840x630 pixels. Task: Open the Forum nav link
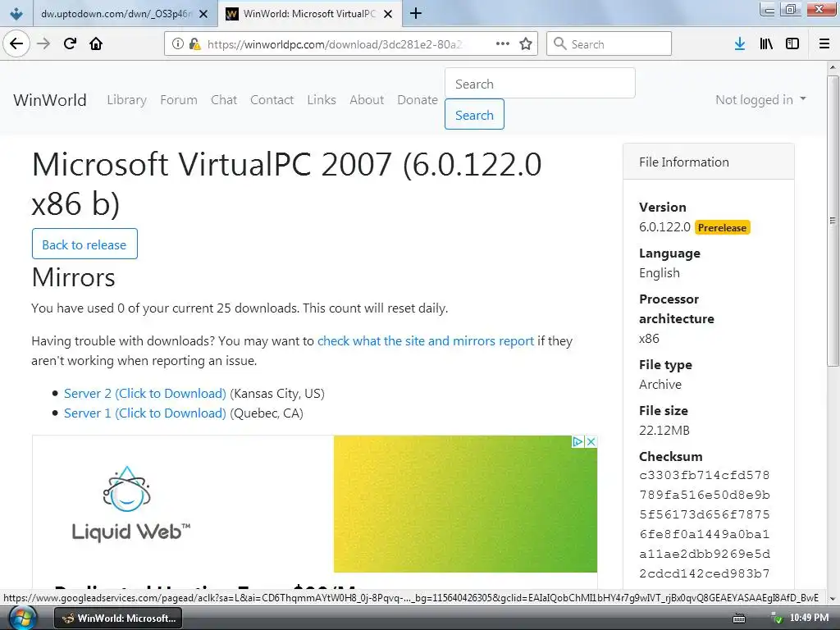178,99
